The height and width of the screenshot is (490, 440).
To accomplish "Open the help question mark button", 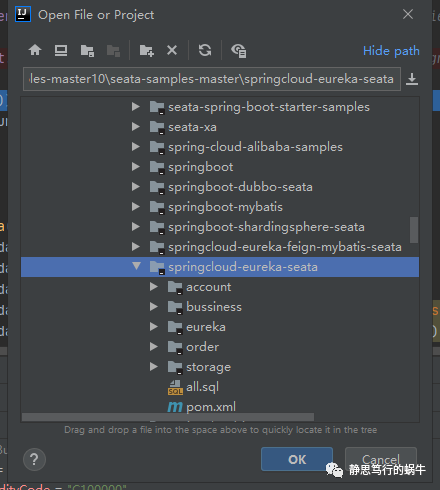I will pos(34,459).
